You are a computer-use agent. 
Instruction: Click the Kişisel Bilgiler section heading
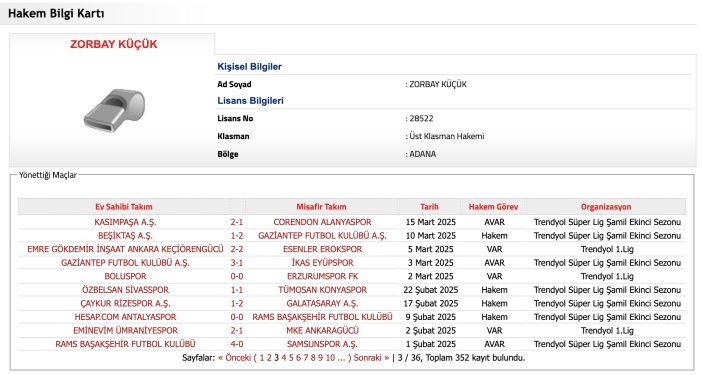click(x=249, y=67)
